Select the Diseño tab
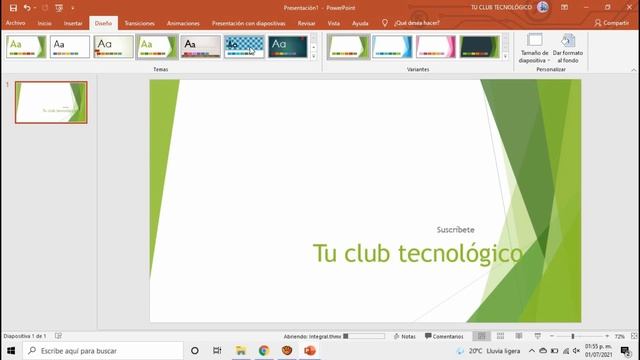 [x=103, y=23]
